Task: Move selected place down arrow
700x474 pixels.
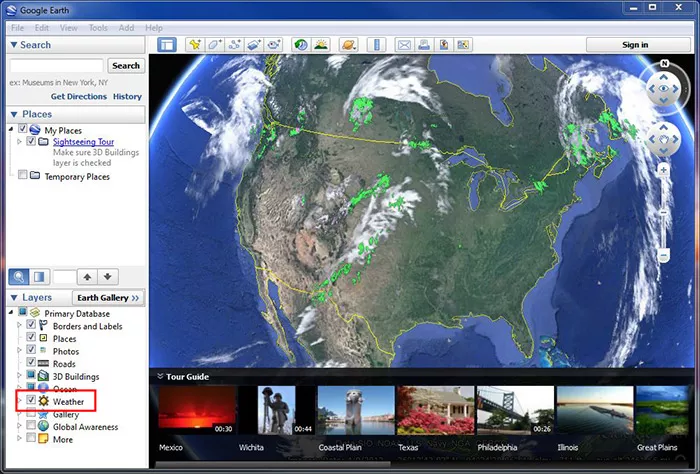Action: point(108,277)
